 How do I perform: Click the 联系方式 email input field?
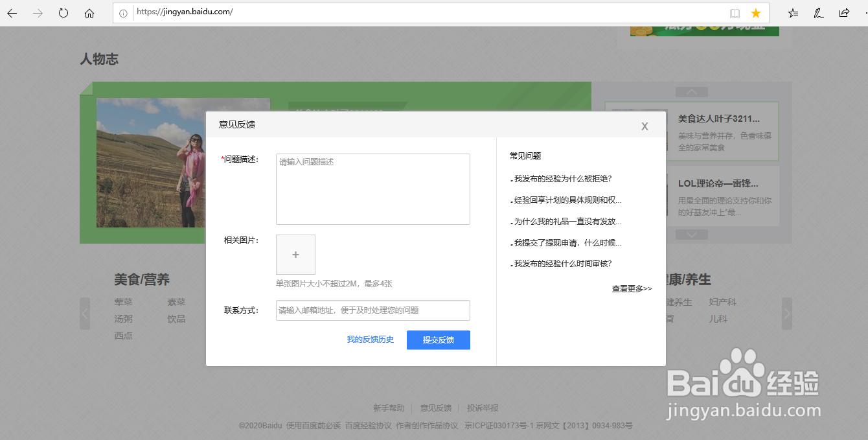click(372, 310)
